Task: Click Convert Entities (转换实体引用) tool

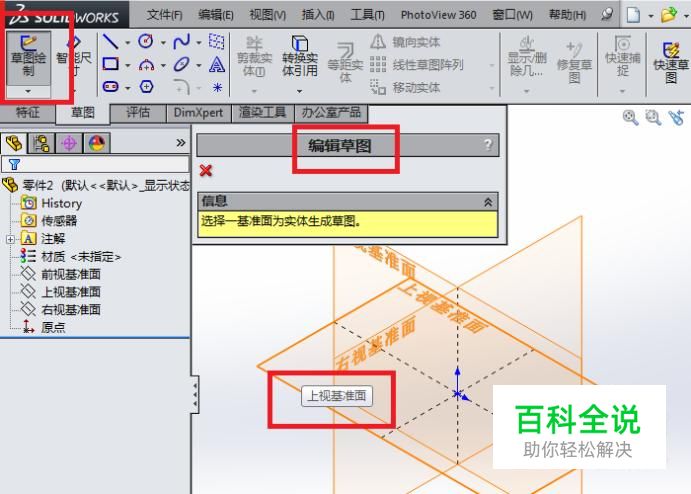Action: [300, 56]
